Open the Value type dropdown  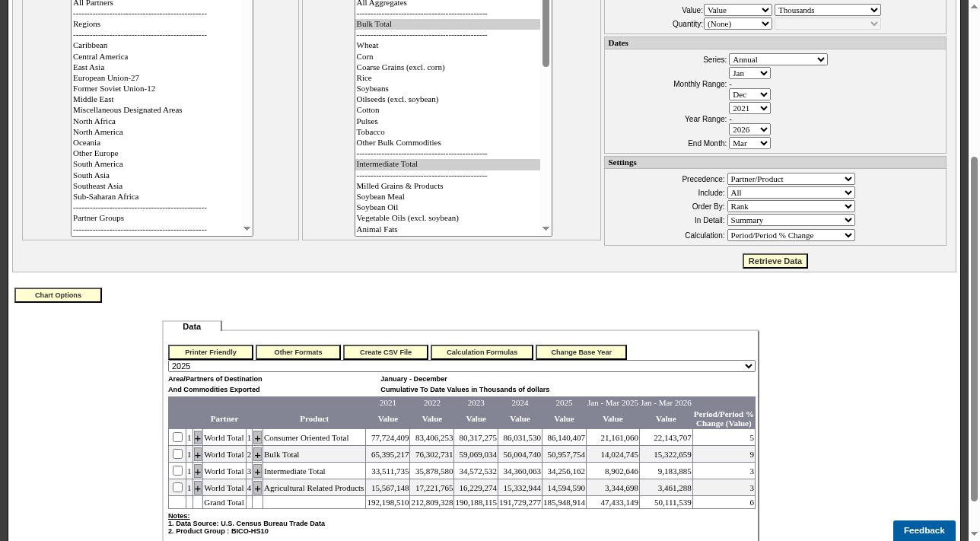(738, 10)
